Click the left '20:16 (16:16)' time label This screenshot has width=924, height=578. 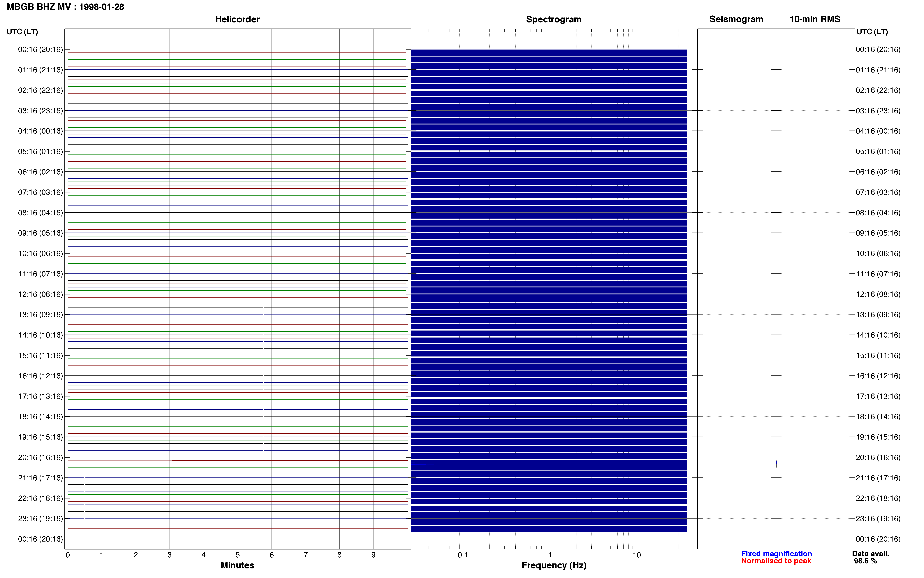(41, 457)
